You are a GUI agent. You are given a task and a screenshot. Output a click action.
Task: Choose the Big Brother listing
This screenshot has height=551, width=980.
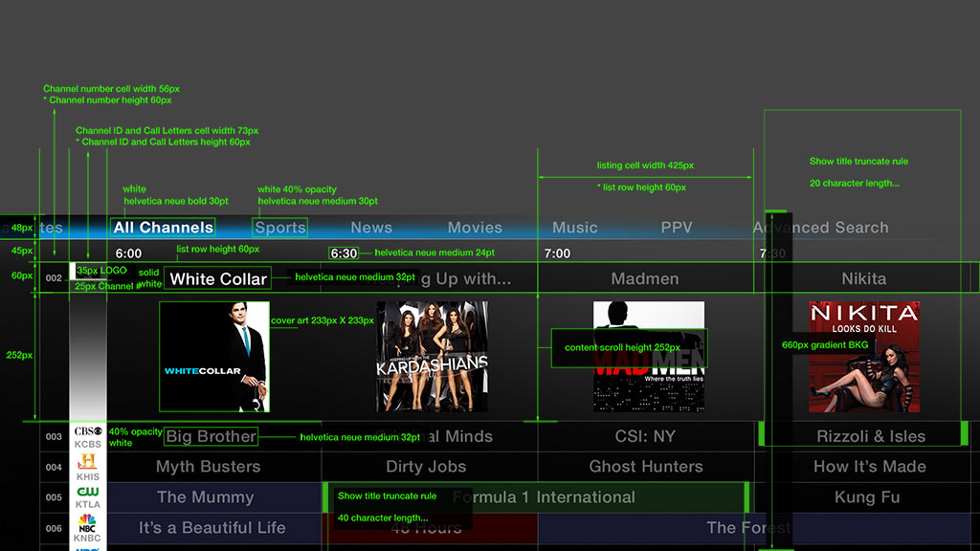click(213, 436)
